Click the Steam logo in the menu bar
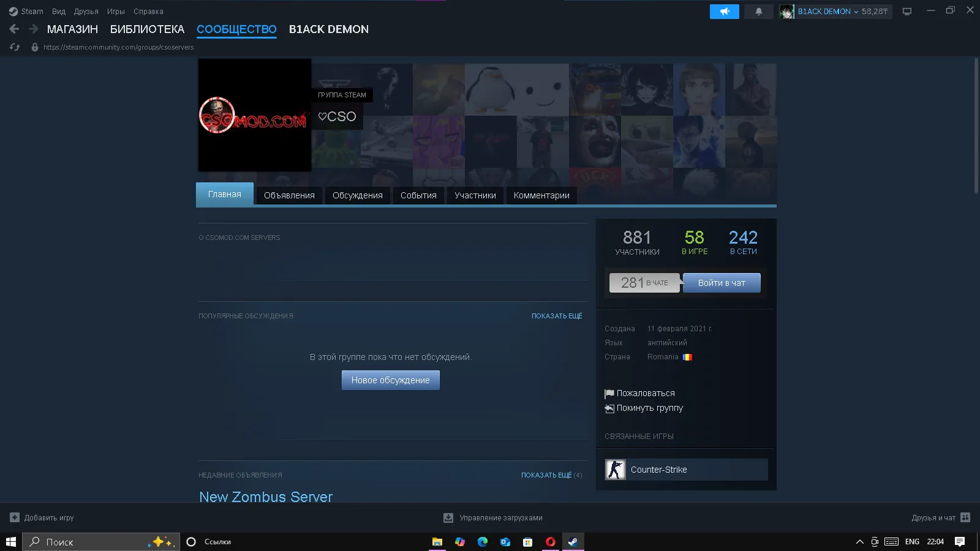 tap(13, 12)
